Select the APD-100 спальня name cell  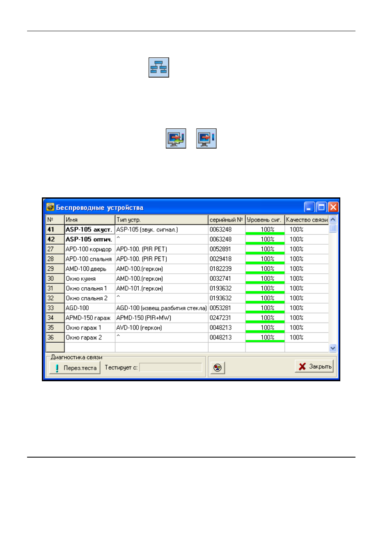coord(89,259)
